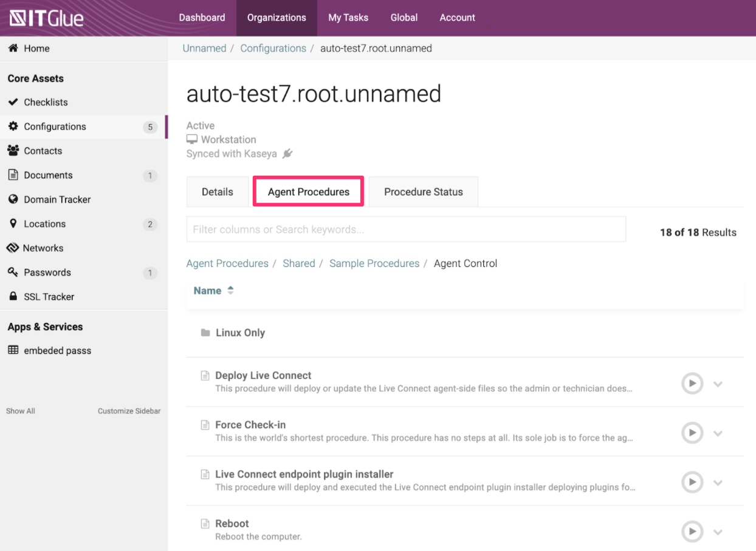Open the Linux Only folder

[241, 333]
